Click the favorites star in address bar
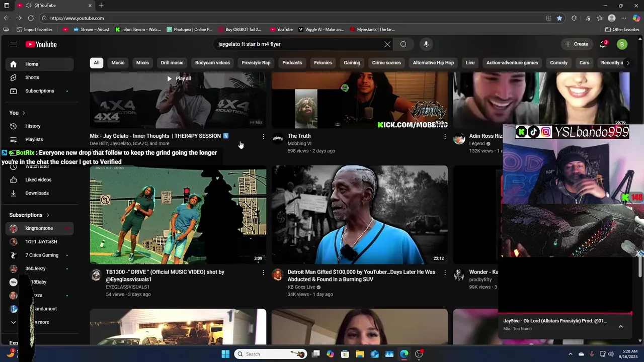Image resolution: width=644 pixels, height=362 pixels. [559, 18]
